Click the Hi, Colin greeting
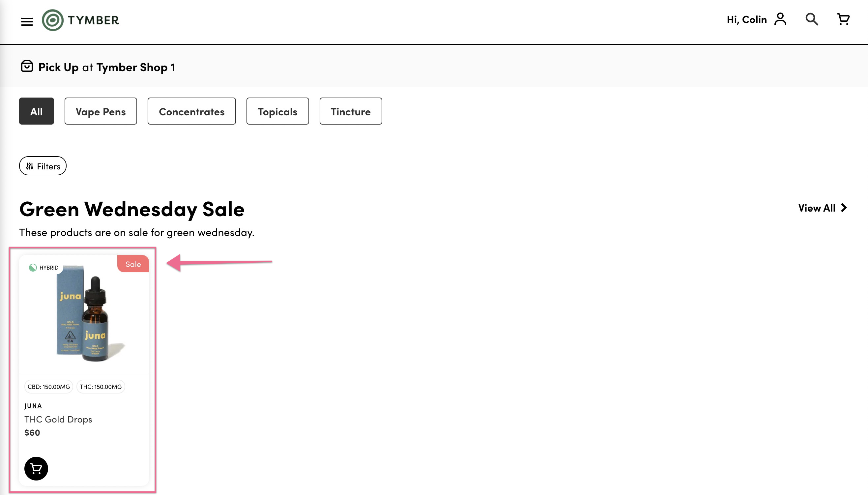Viewport: 868px width, 495px height. (746, 20)
